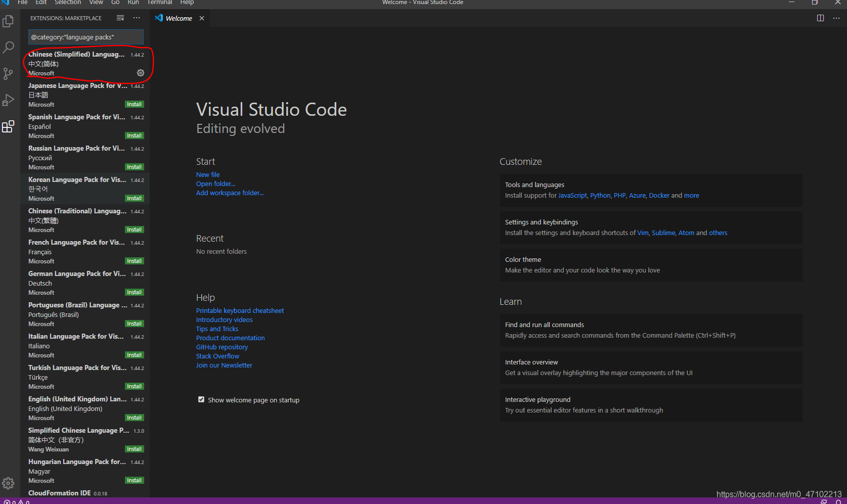
Task: Select the CloudFormation IDE extension entry
Action: 85,493
